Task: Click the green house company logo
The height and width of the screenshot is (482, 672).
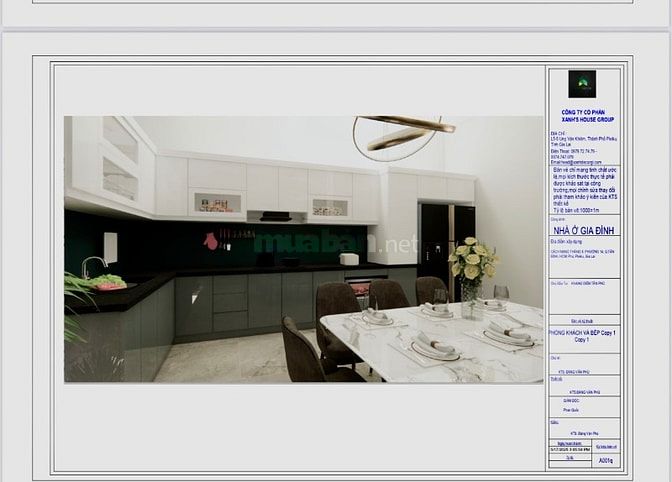Action: [582, 84]
